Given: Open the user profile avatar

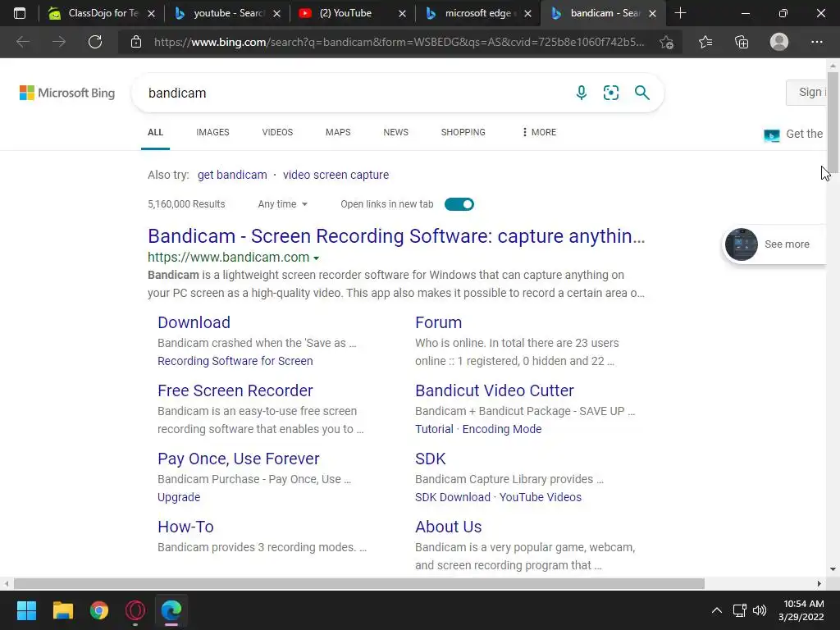Looking at the screenshot, I should click(x=779, y=42).
